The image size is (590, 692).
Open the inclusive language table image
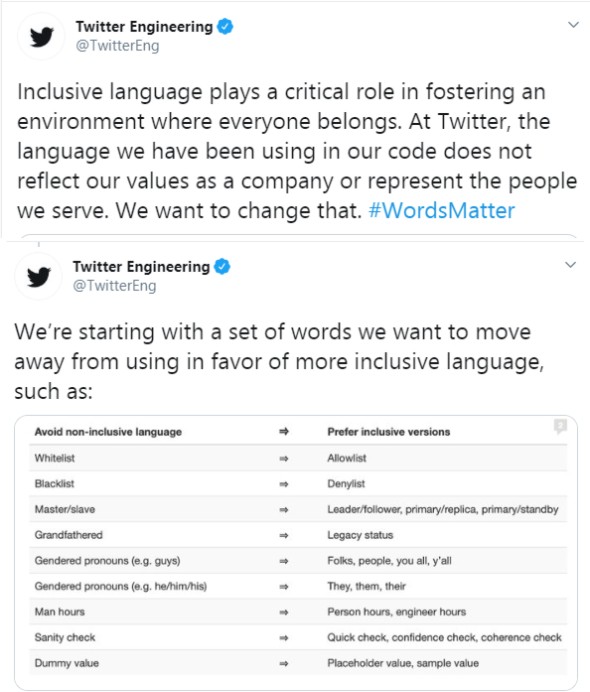(x=296, y=553)
